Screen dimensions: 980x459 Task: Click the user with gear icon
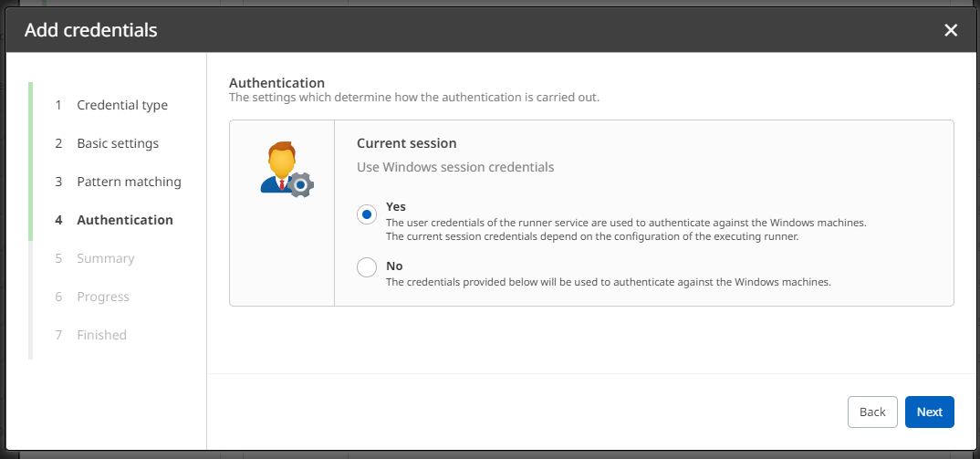(x=285, y=169)
